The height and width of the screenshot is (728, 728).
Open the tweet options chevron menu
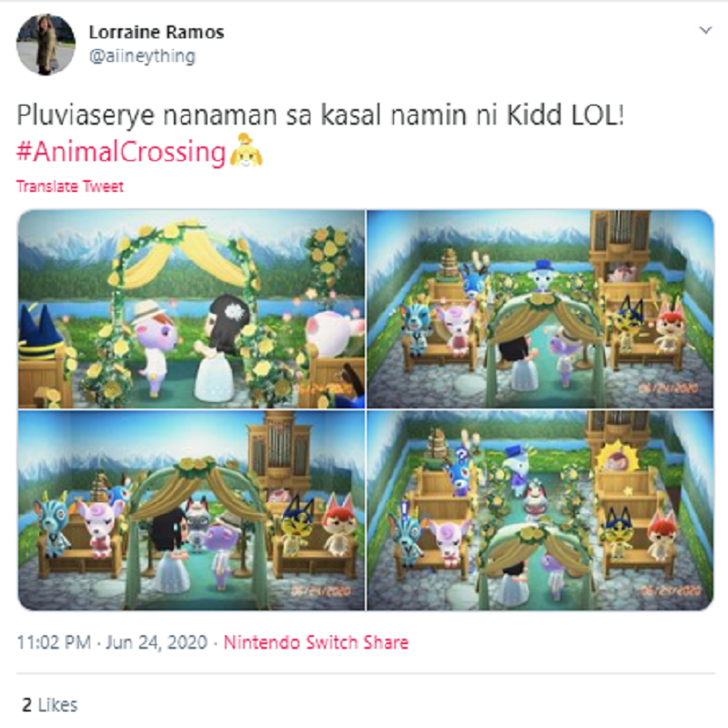point(705,31)
